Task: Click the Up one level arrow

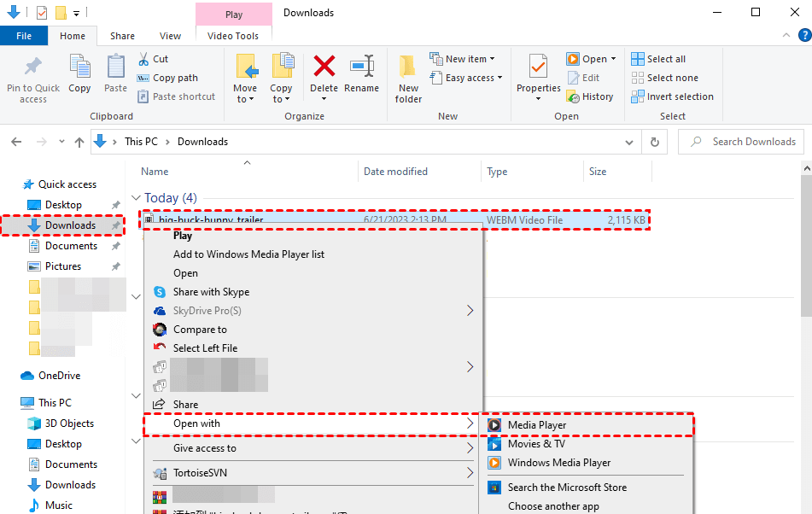Action: [79, 142]
